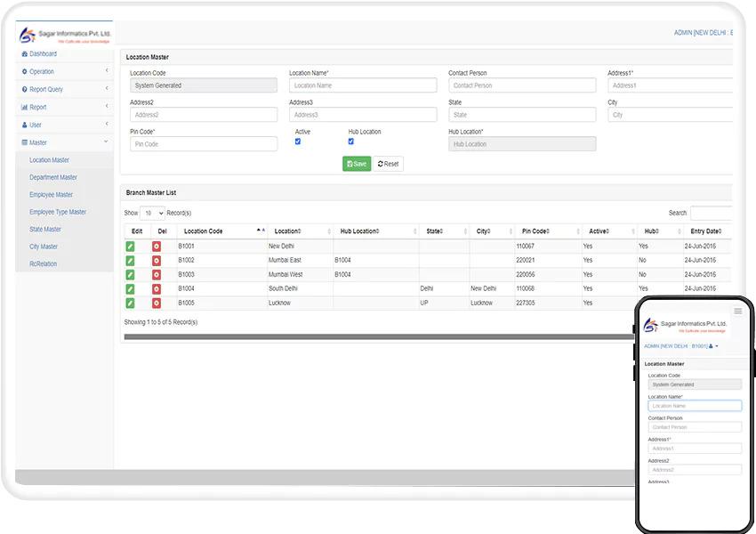This screenshot has height=534, width=756.
Task: Delete the Lucknow B1005 record
Action: coord(157,303)
